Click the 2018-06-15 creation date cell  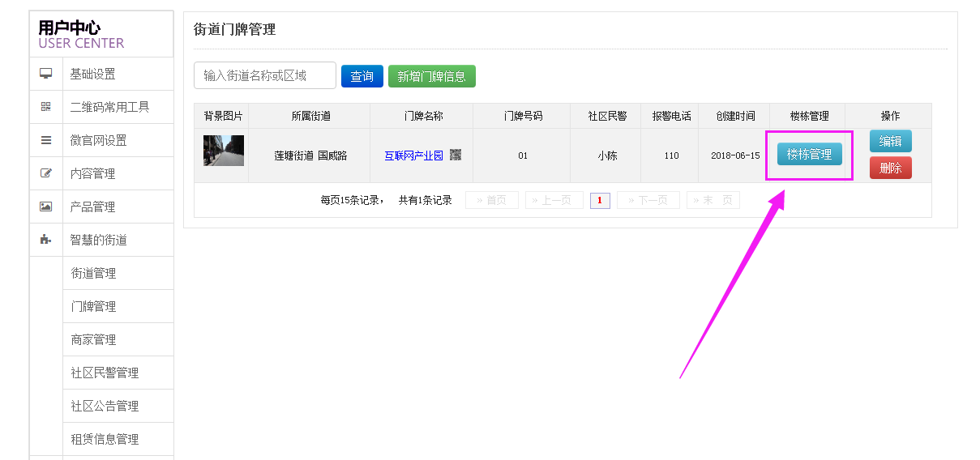coord(735,155)
